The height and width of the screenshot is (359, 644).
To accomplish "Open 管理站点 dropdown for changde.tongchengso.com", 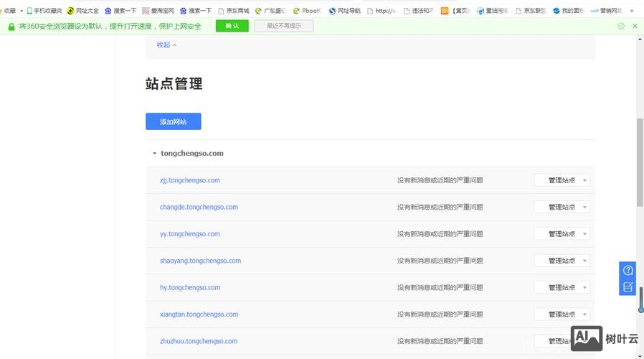I will pos(562,207).
